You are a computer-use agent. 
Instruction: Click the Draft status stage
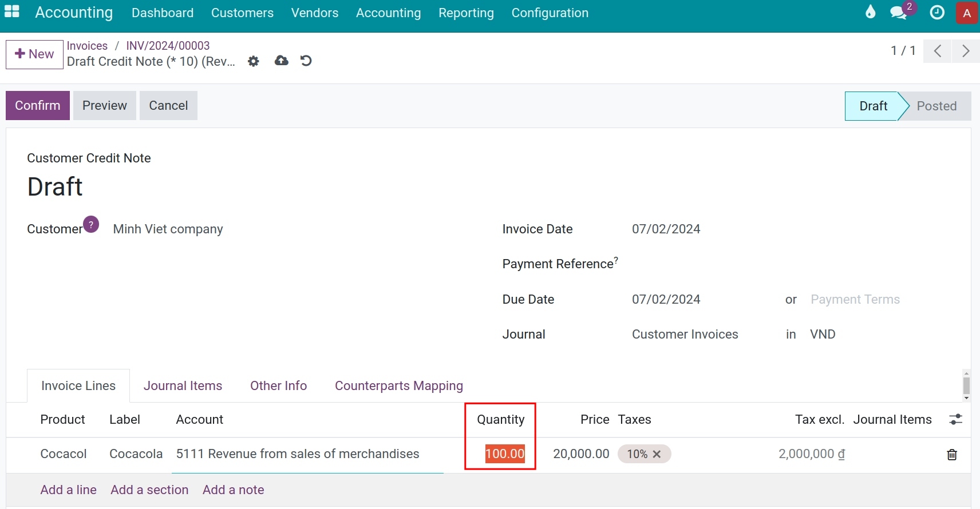pyautogui.click(x=873, y=106)
